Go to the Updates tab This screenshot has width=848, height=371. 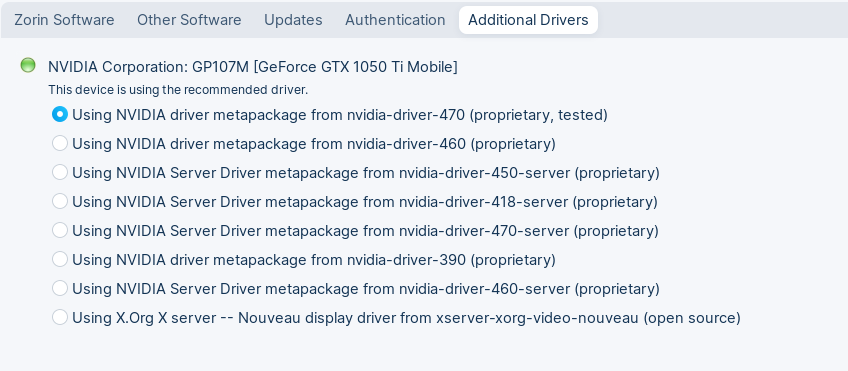tap(293, 20)
